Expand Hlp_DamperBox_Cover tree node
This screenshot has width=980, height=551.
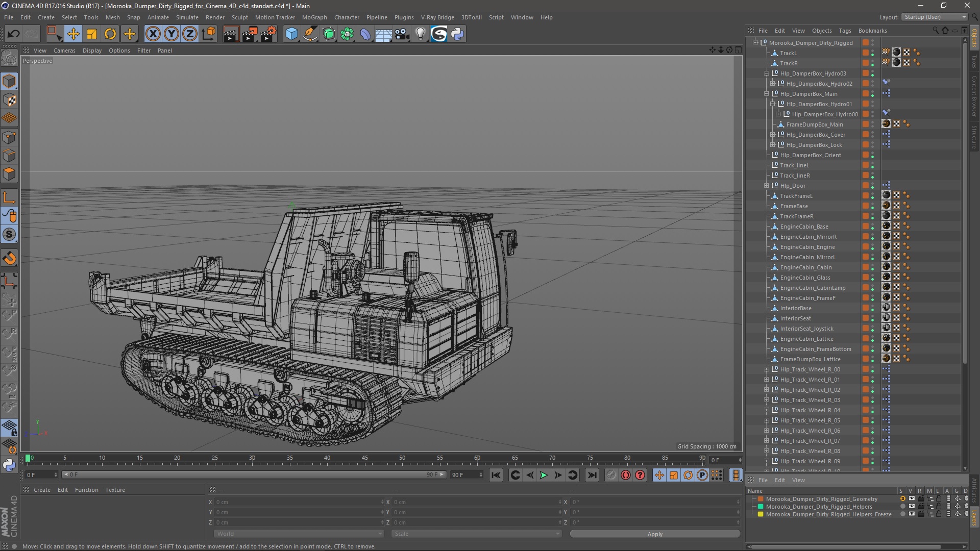[x=773, y=135]
